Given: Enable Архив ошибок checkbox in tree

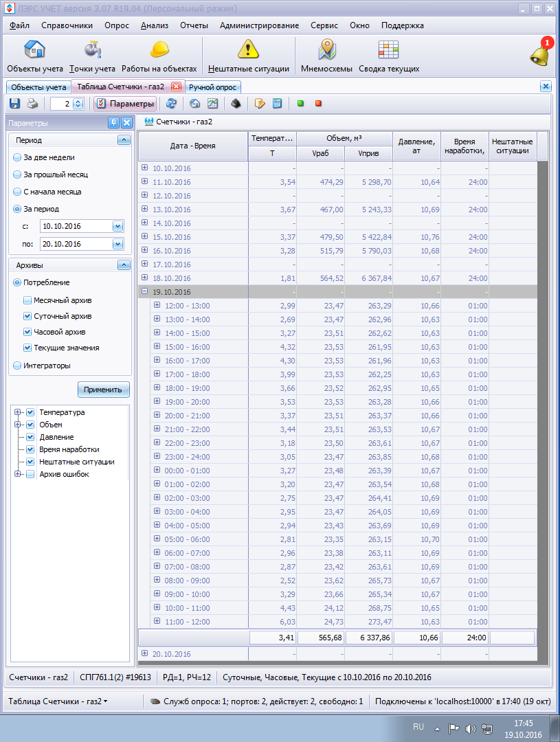Looking at the screenshot, I should 30,474.
